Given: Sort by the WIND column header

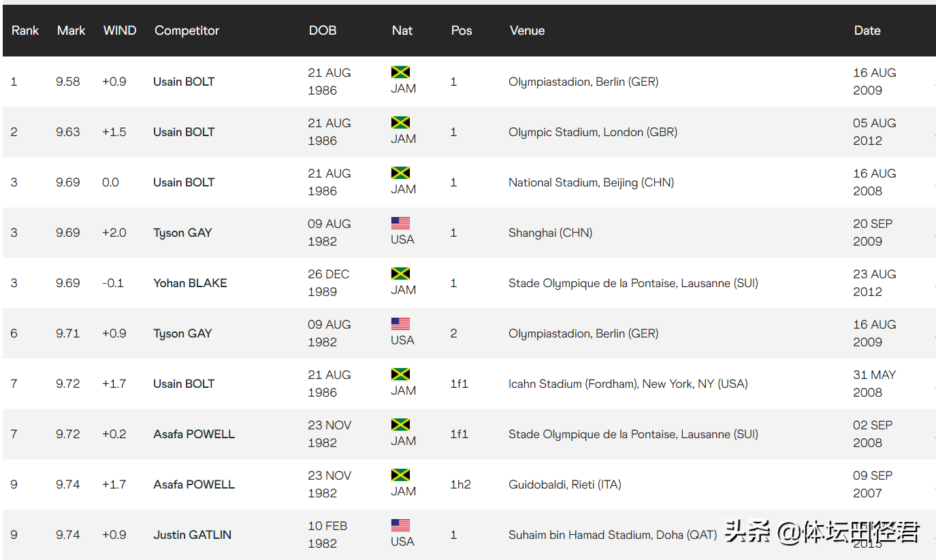Looking at the screenshot, I should [120, 31].
